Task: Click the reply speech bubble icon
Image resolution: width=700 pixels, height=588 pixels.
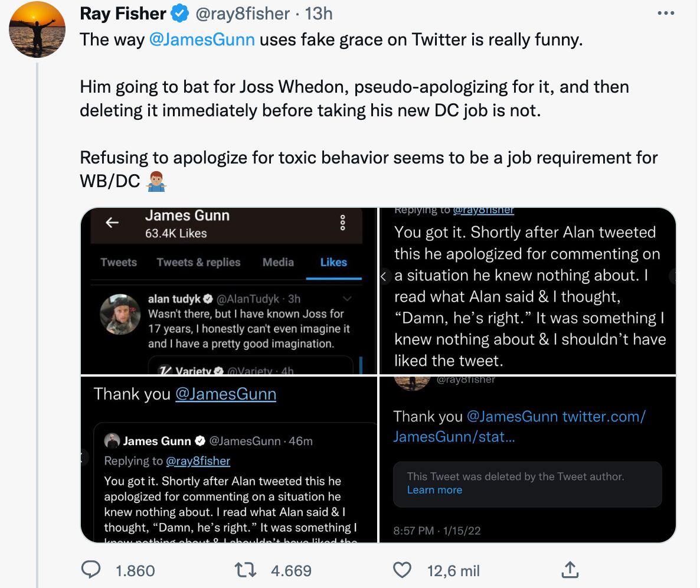Action: click(x=91, y=569)
